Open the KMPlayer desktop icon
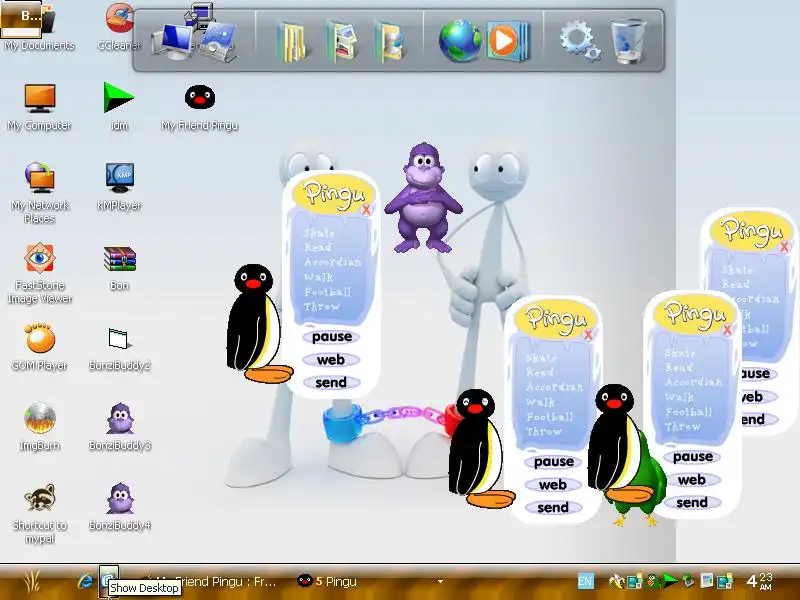This screenshot has height=600, width=800. coord(119,187)
